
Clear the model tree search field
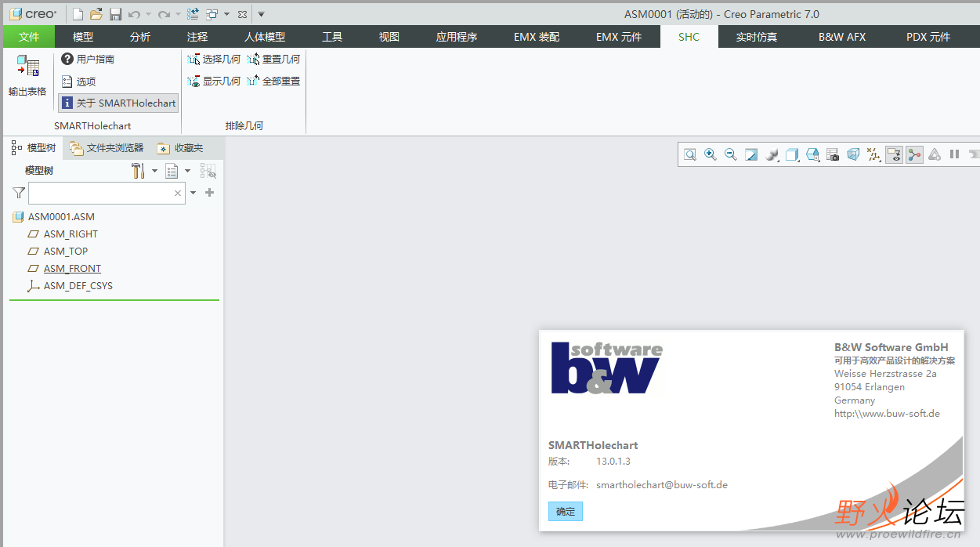178,193
